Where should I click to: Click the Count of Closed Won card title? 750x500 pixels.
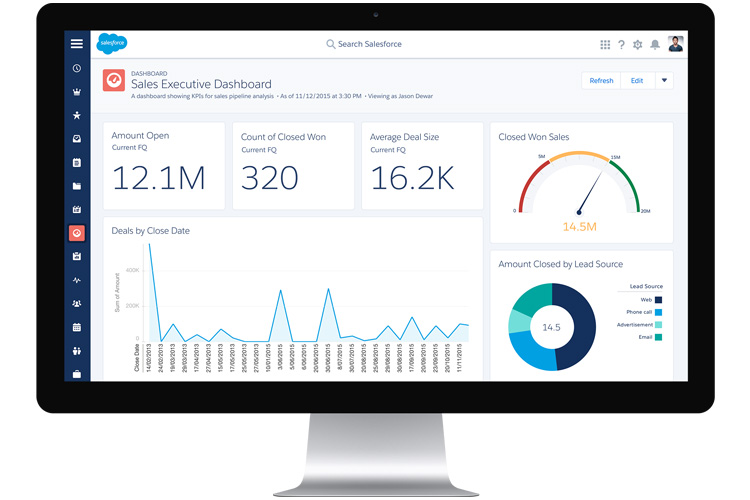[x=284, y=137]
